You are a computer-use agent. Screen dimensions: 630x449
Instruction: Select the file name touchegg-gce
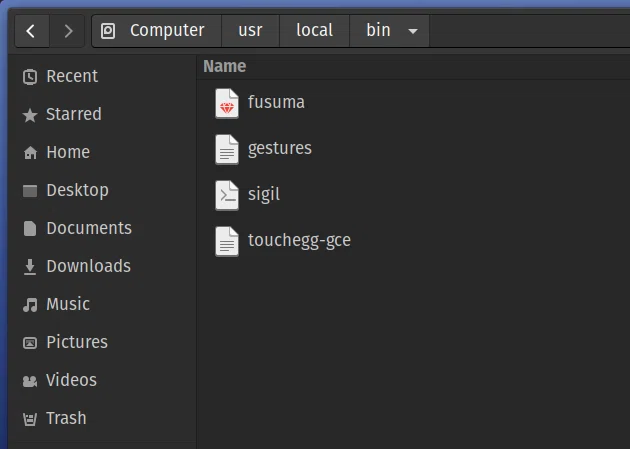tap(299, 241)
